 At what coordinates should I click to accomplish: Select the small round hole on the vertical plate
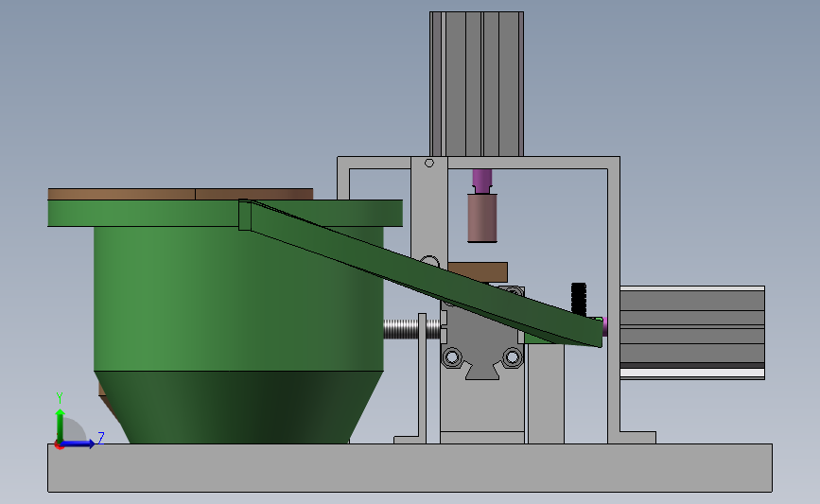[x=429, y=164]
